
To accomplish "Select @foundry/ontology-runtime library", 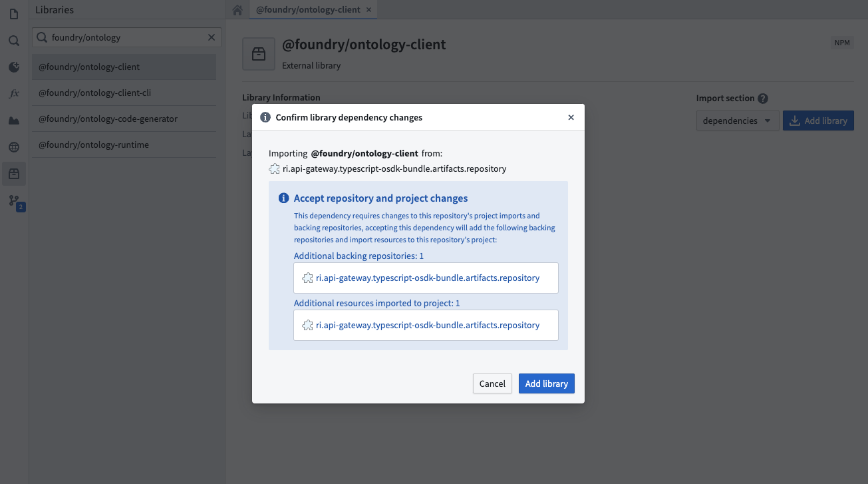I will pyautogui.click(x=124, y=144).
